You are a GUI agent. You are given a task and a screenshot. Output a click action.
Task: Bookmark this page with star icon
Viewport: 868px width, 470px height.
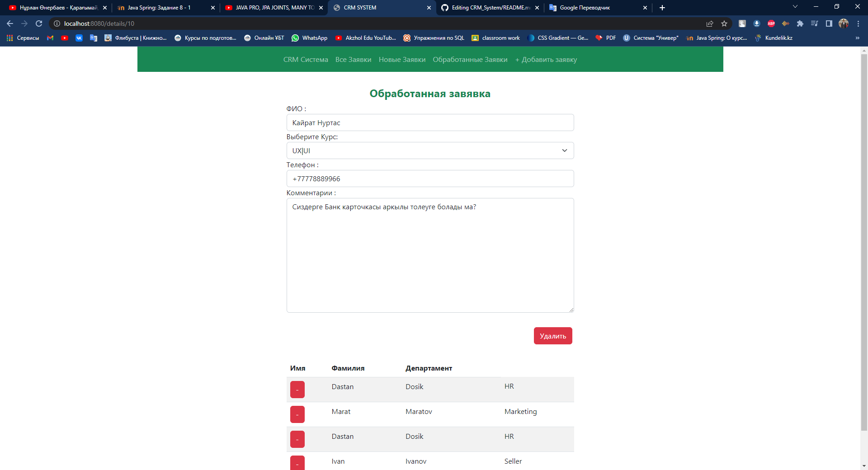pos(724,23)
